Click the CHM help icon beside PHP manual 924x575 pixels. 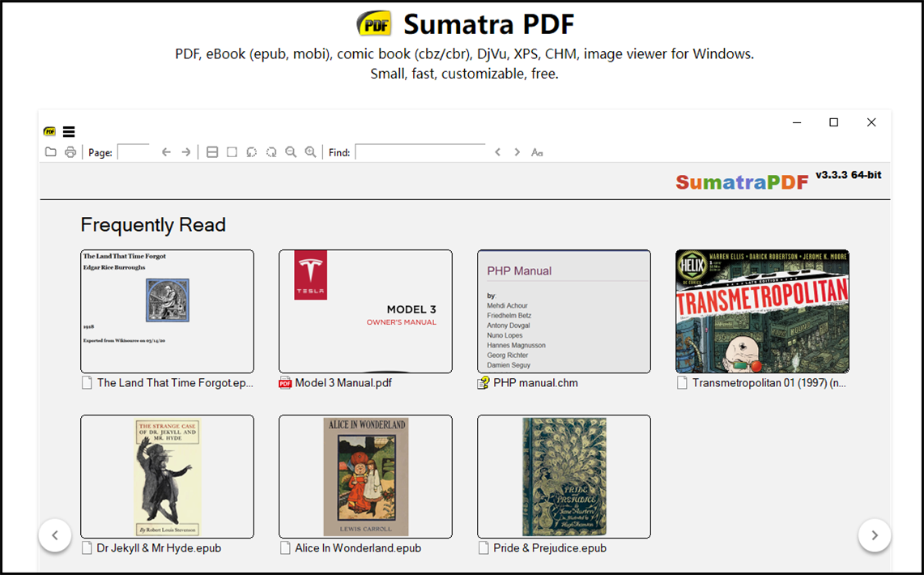point(483,383)
